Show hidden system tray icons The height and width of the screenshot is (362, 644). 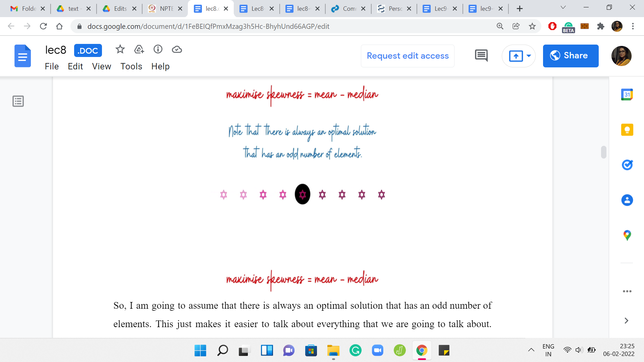click(531, 350)
